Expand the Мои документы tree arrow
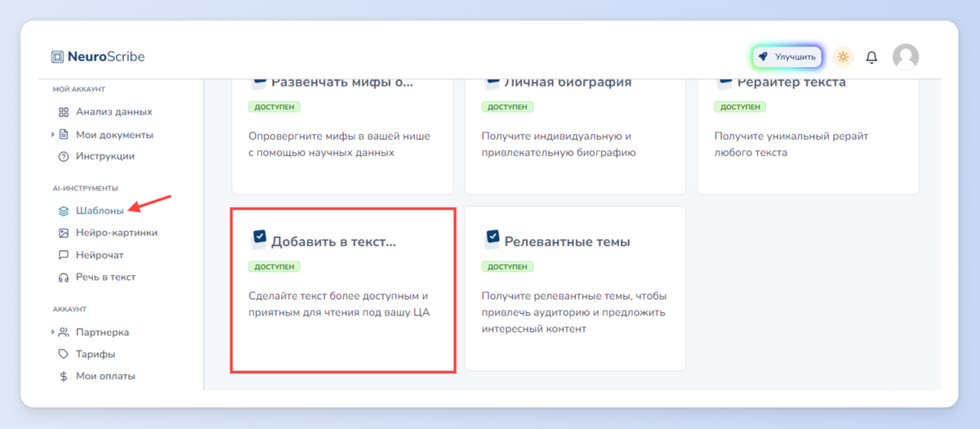Screen dimensions: 980x429 (x=53, y=135)
